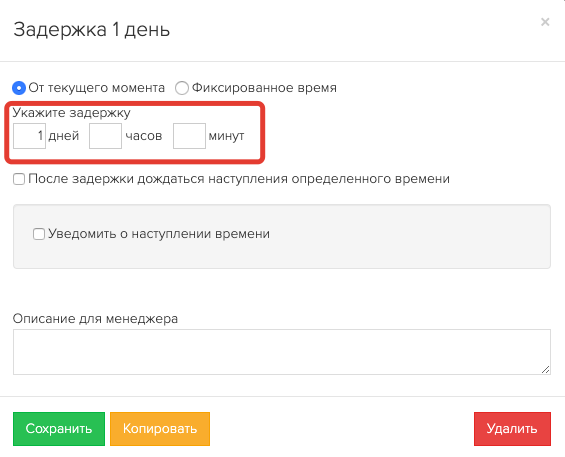Click the 'минут' unit label text
This screenshot has width=565, height=457.
pyautogui.click(x=227, y=136)
